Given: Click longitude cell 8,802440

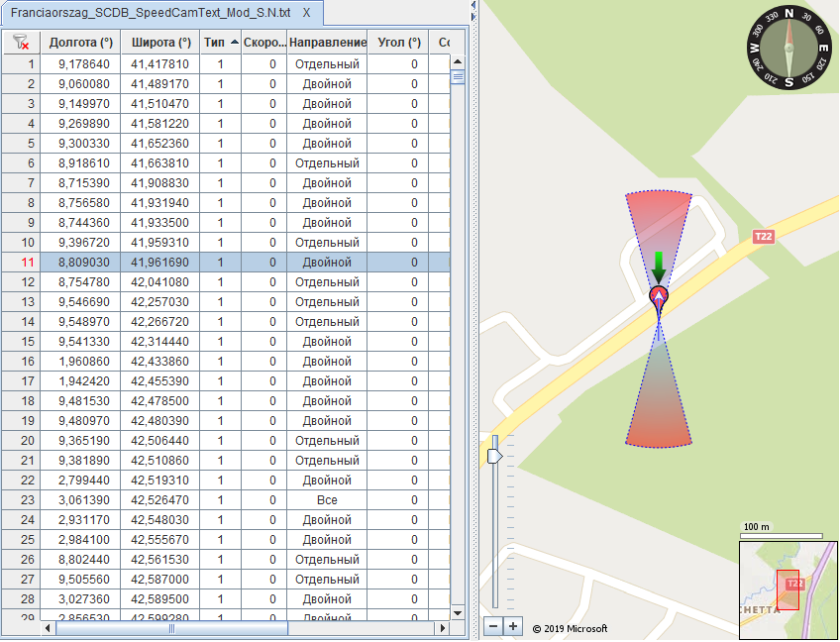Looking at the screenshot, I should 80,560.
